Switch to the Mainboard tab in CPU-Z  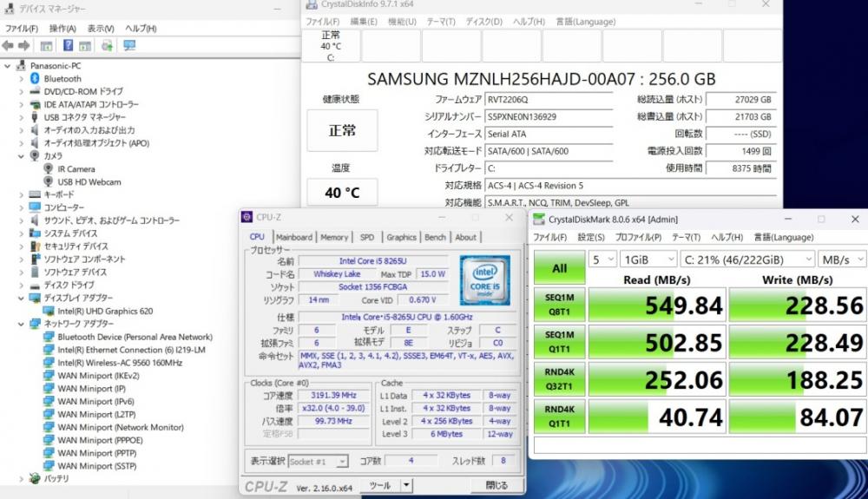(x=294, y=237)
